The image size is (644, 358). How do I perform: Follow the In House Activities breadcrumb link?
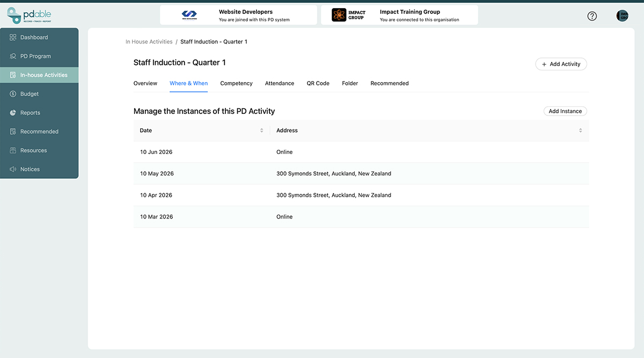coord(149,42)
